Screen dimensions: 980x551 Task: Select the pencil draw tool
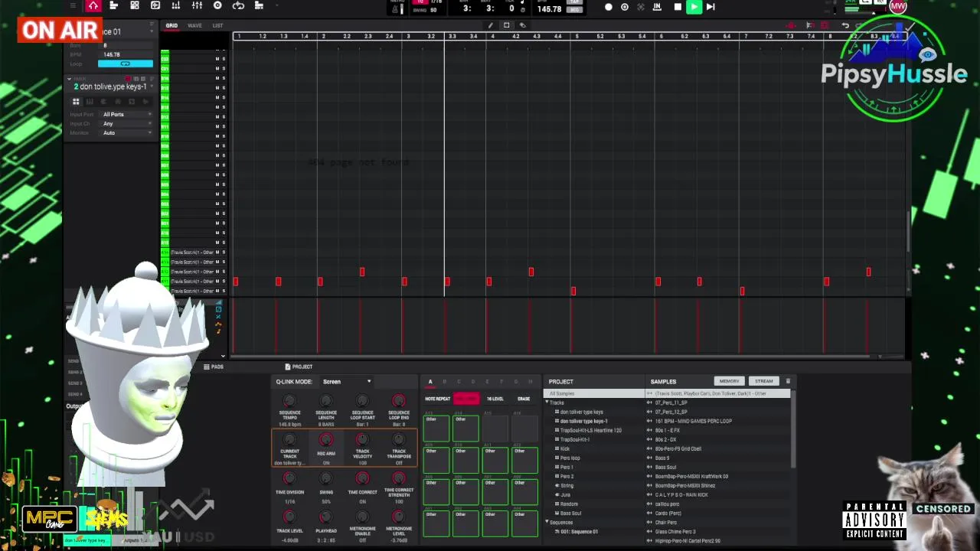click(490, 25)
